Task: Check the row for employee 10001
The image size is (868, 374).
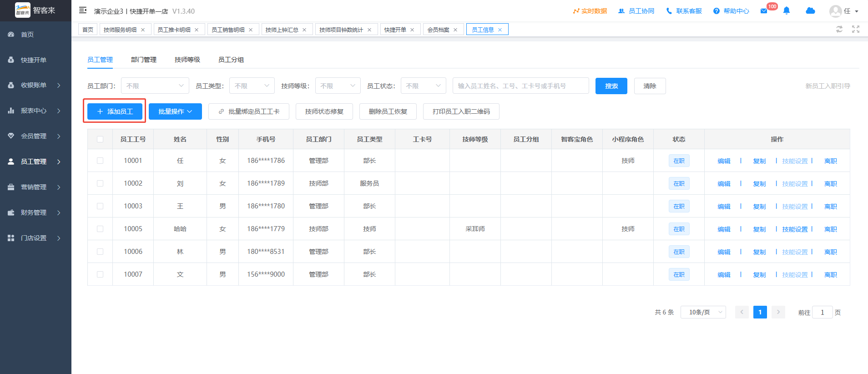Action: [x=100, y=161]
